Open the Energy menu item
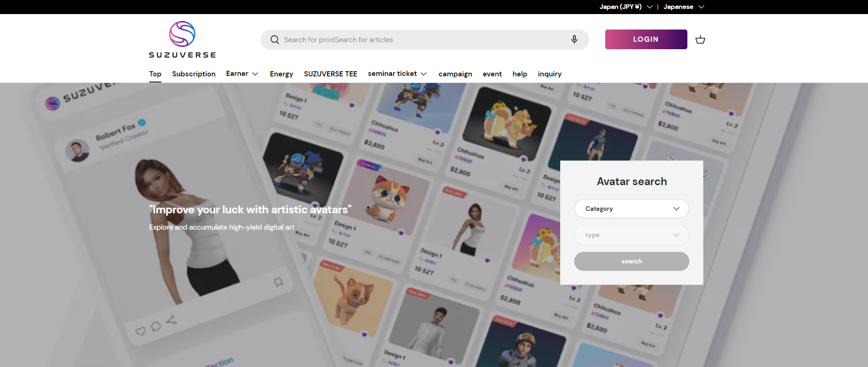This screenshot has width=868, height=367. 282,74
